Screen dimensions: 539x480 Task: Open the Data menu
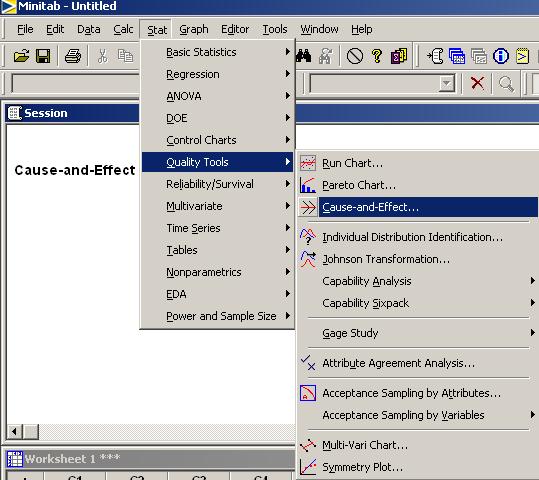[x=89, y=30]
